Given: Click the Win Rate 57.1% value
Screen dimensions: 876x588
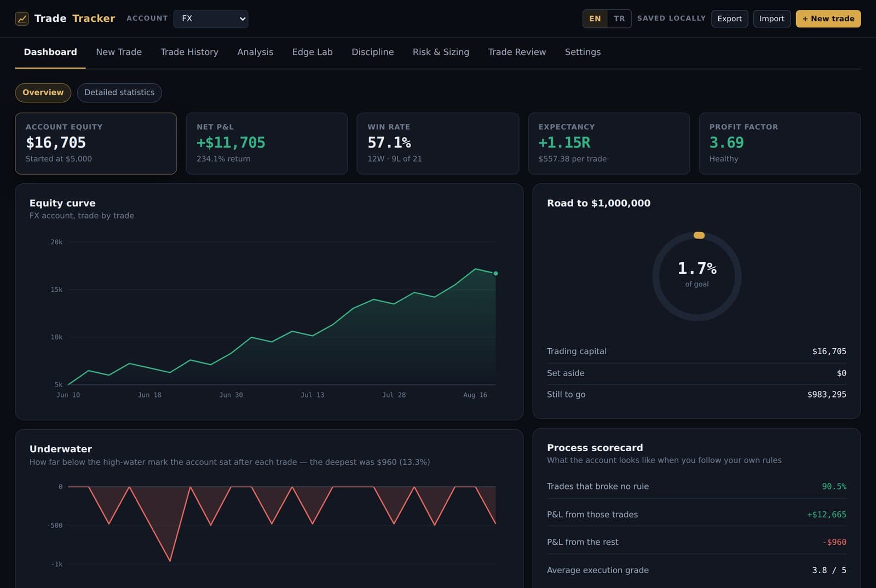Looking at the screenshot, I should (389, 143).
